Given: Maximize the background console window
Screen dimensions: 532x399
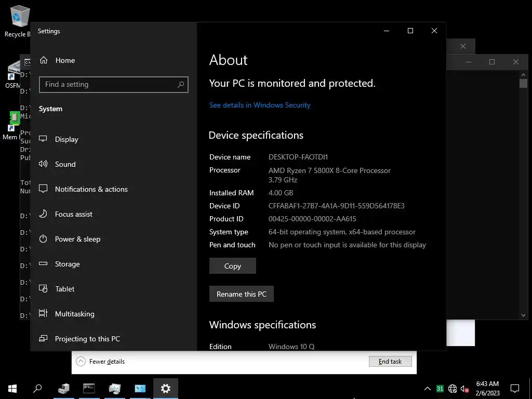Looking at the screenshot, I should point(492,62).
